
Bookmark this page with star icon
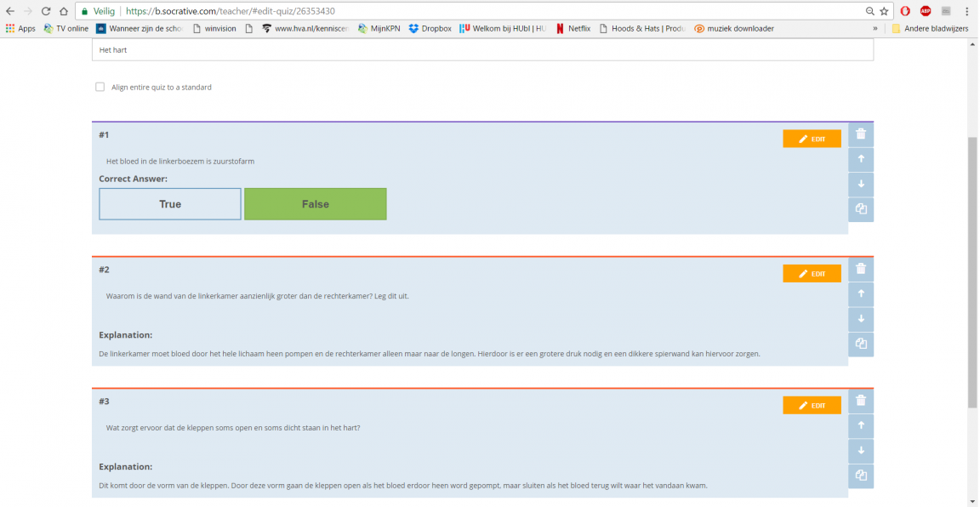(884, 11)
